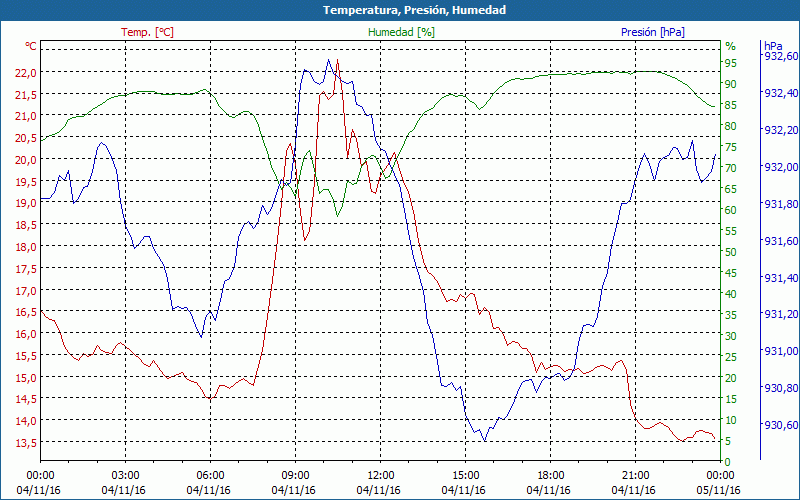
Task: Click the '85' humidity axis value
Action: 731,105
